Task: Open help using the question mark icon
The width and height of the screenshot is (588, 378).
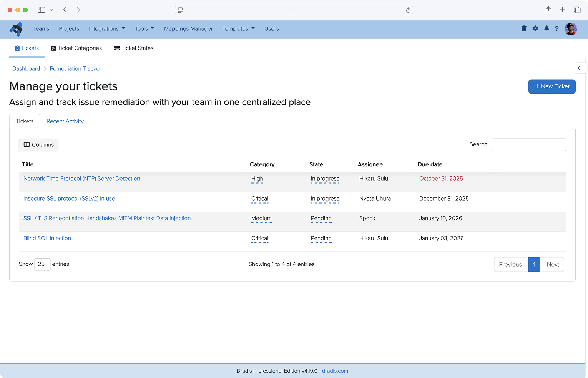Action: [557, 28]
